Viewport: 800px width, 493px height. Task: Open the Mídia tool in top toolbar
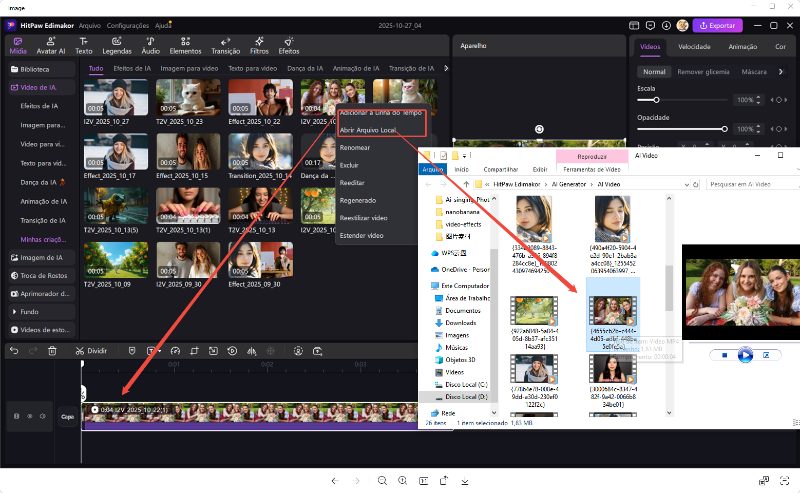[x=18, y=45]
